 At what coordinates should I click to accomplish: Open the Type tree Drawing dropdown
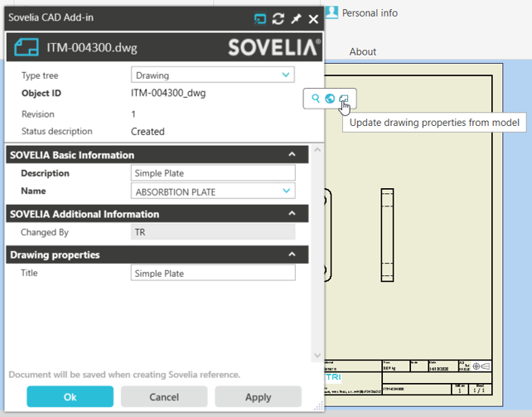pyautogui.click(x=213, y=75)
